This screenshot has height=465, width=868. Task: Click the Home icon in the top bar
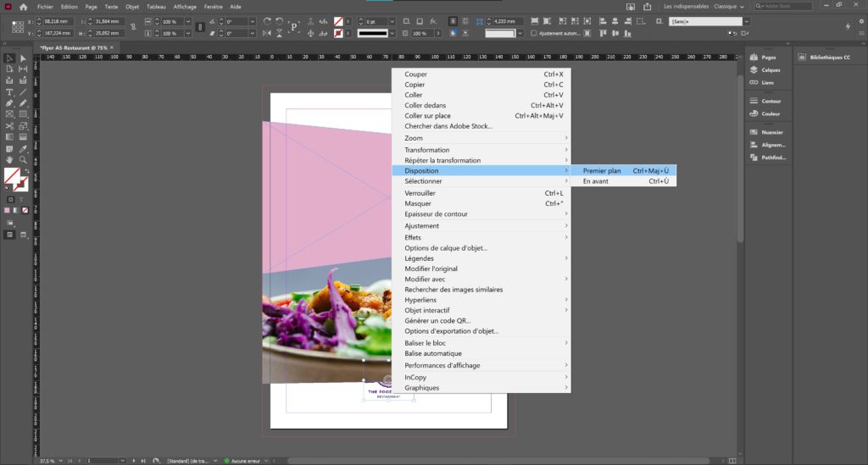(23, 7)
